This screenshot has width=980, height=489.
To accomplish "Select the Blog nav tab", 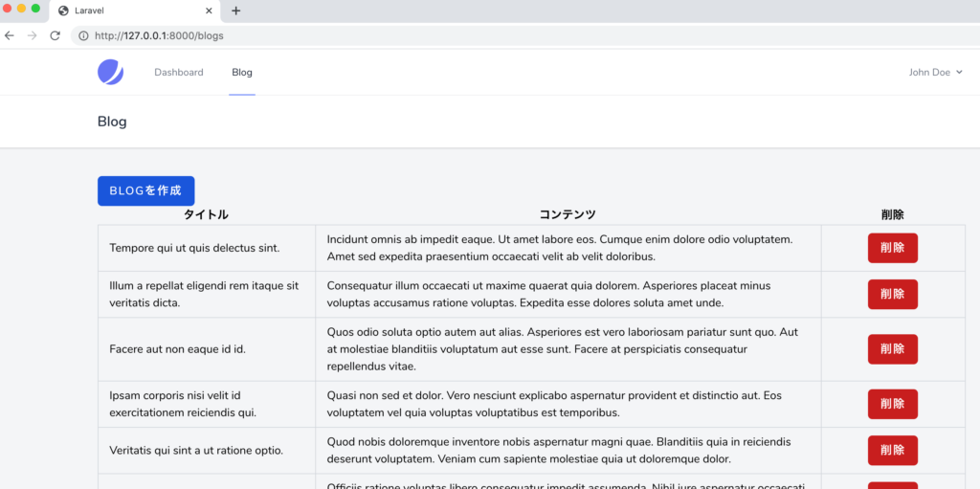I will point(242,73).
